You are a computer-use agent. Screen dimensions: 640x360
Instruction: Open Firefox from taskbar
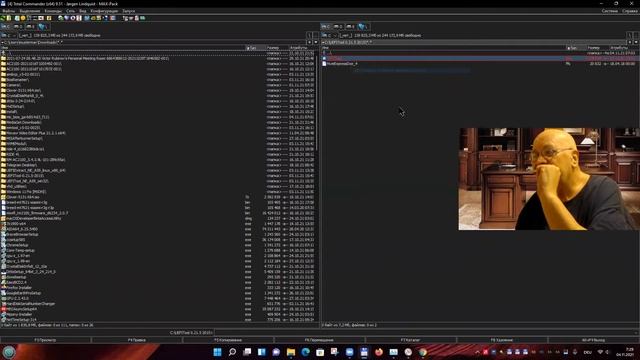[379, 352]
